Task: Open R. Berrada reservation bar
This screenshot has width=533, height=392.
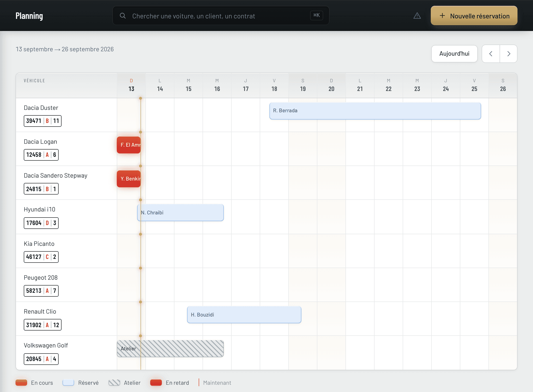Action: coord(375,111)
